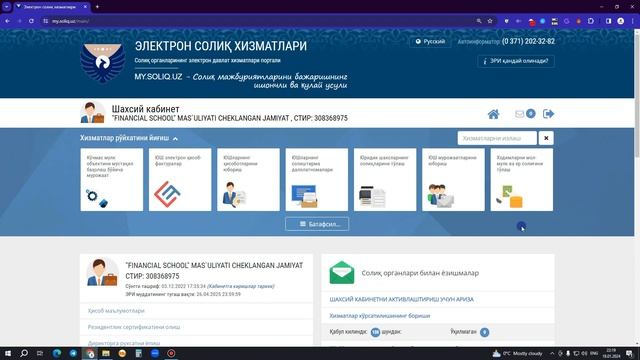Close the Электрон солиқ хизматлари browser tab

pos(85,7)
